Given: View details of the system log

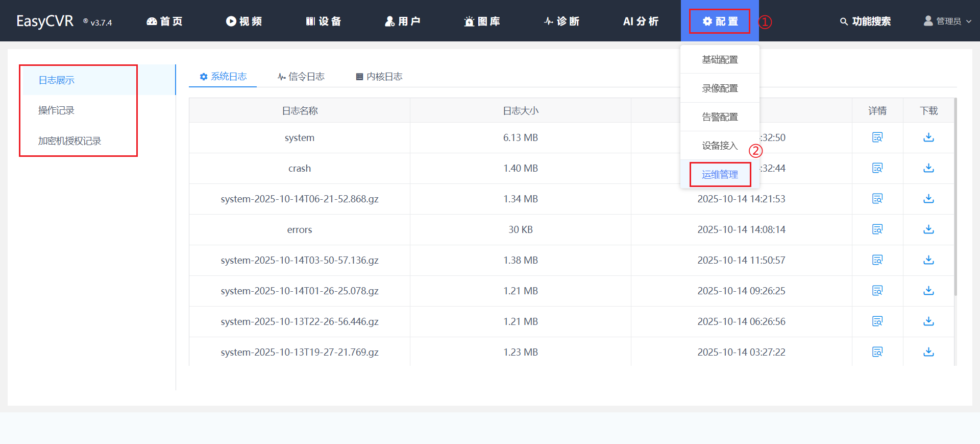Looking at the screenshot, I should pos(877,137).
